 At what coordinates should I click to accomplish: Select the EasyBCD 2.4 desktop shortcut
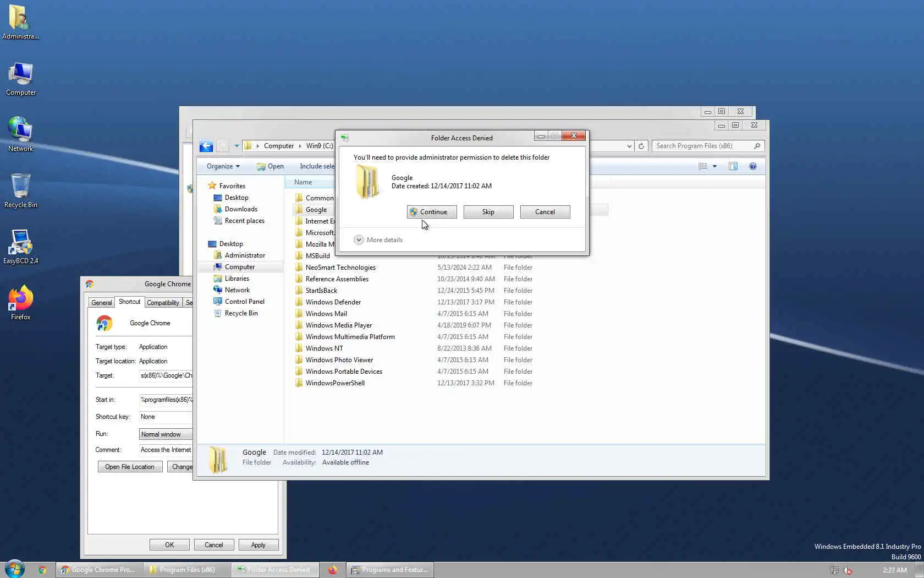click(x=20, y=247)
